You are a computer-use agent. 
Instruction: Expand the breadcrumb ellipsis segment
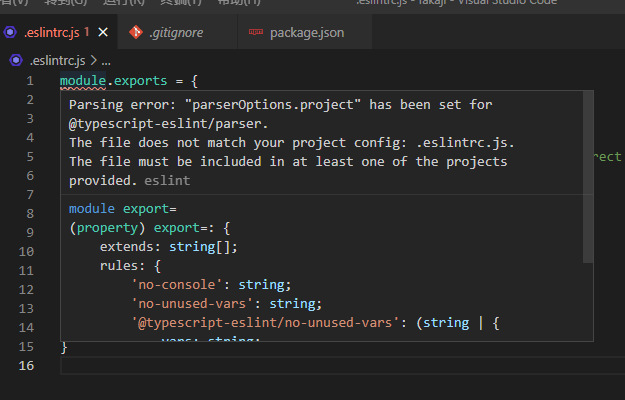coord(106,62)
